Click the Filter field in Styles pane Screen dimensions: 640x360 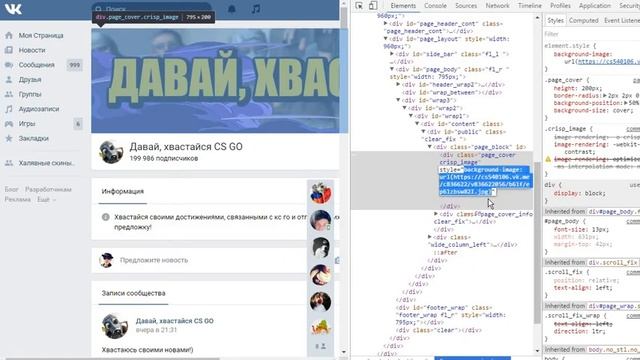click(592, 34)
